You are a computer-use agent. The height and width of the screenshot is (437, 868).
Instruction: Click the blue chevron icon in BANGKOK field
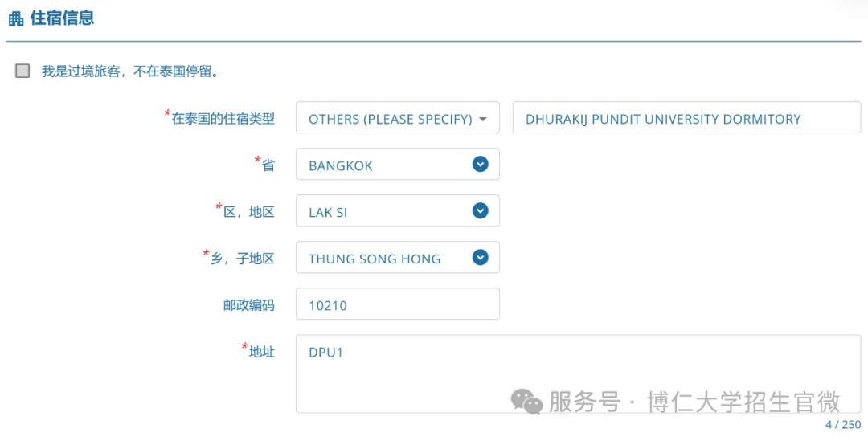click(480, 164)
